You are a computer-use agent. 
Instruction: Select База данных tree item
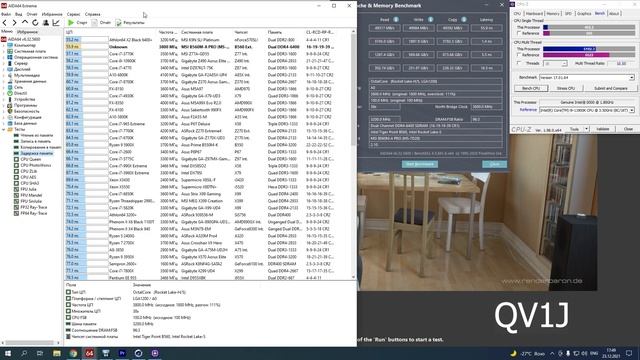tap(25, 123)
